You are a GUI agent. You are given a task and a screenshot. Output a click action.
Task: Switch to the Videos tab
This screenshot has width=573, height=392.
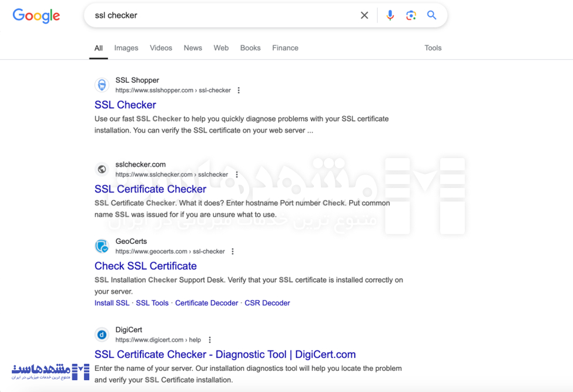[x=161, y=48]
